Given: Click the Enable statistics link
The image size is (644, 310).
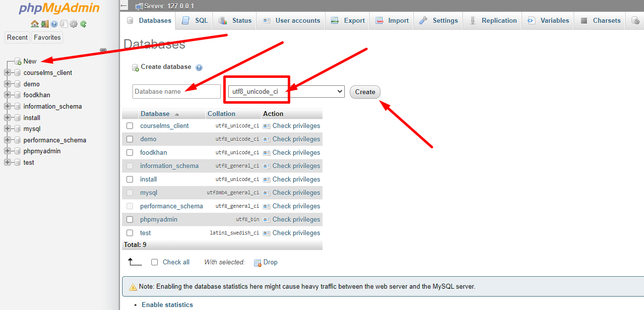Looking at the screenshot, I should (167, 305).
